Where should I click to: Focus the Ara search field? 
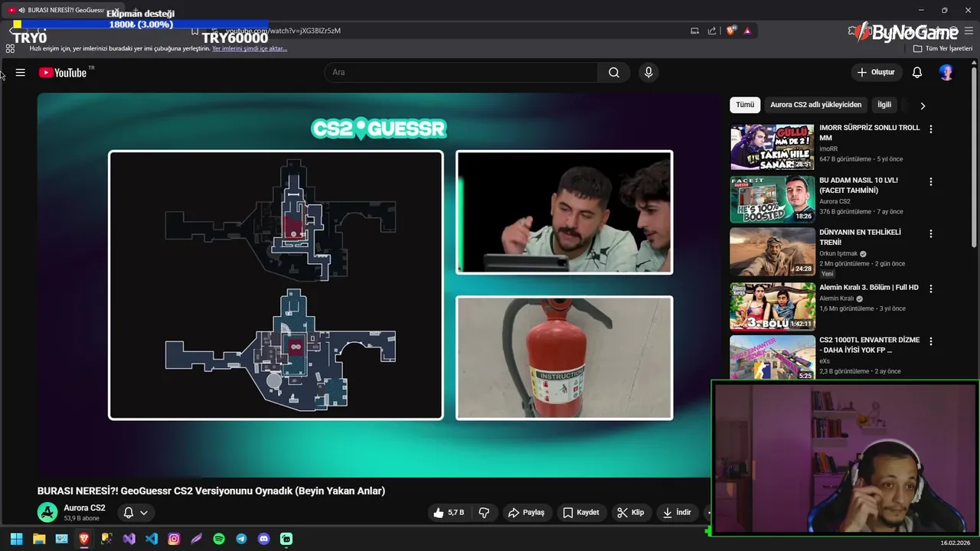pyautogui.click(x=461, y=73)
